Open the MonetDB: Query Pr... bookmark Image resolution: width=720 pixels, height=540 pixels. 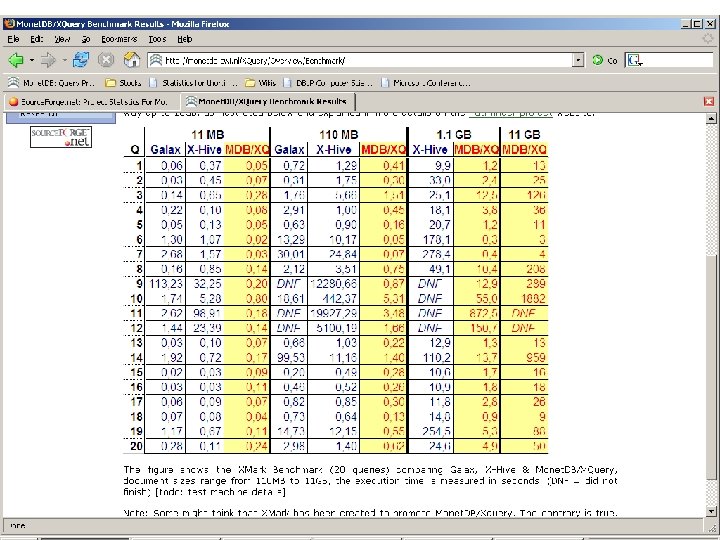(x=51, y=83)
